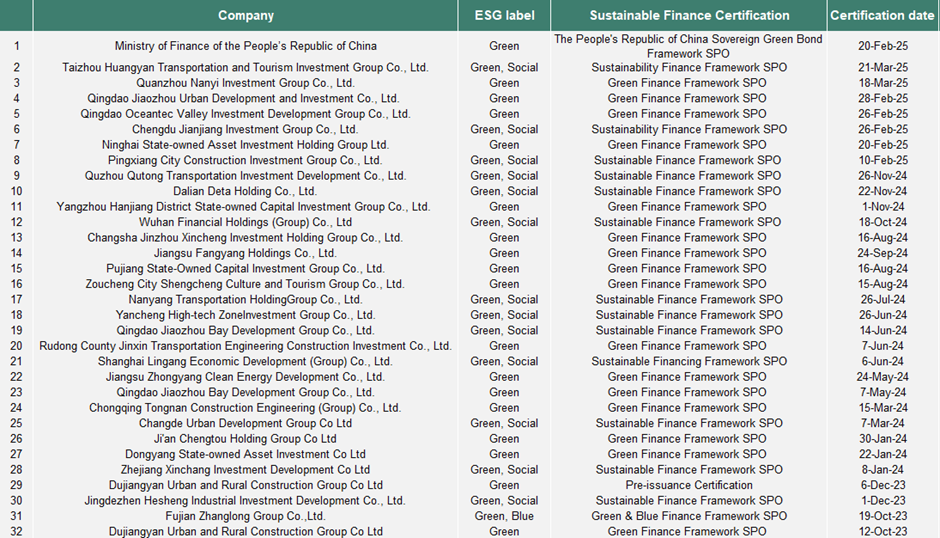
Task: Click the ESG label column header
Action: 504,16
